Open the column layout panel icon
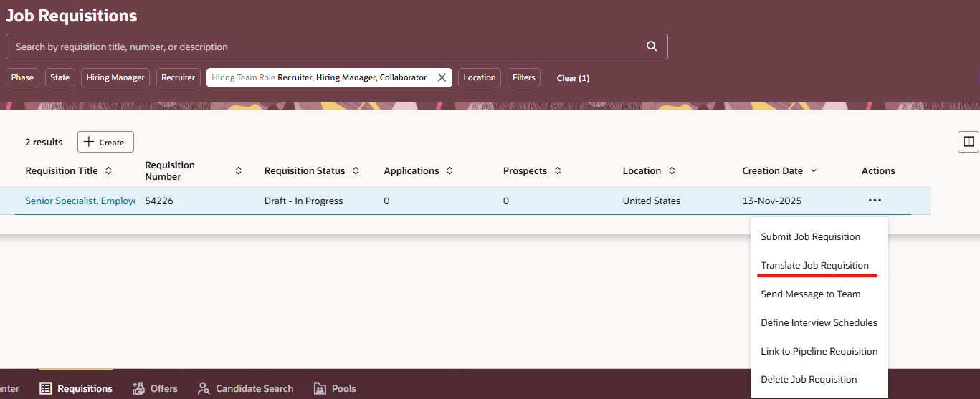The image size is (980, 399). pos(969,142)
